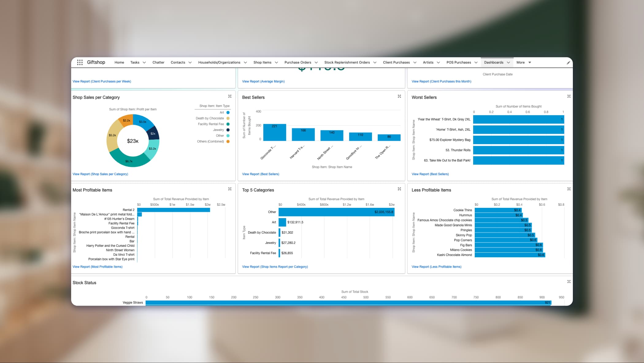The height and width of the screenshot is (363, 644).
Task: Open the Shop Items dropdown chevron
Action: pos(277,62)
